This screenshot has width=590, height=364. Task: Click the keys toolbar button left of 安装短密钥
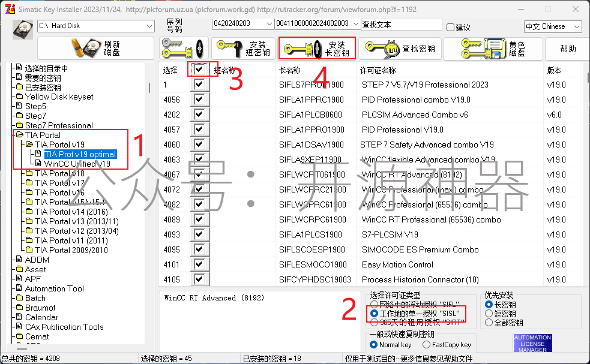point(184,48)
